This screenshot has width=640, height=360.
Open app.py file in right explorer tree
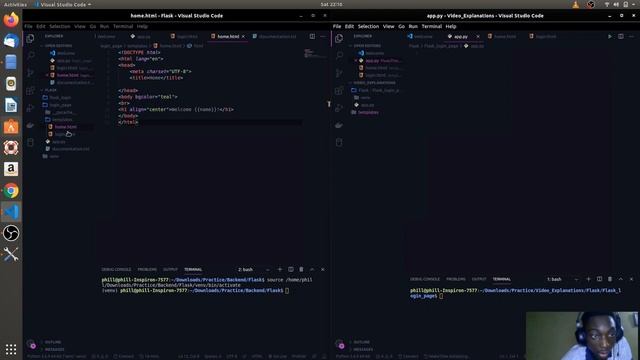(367, 105)
